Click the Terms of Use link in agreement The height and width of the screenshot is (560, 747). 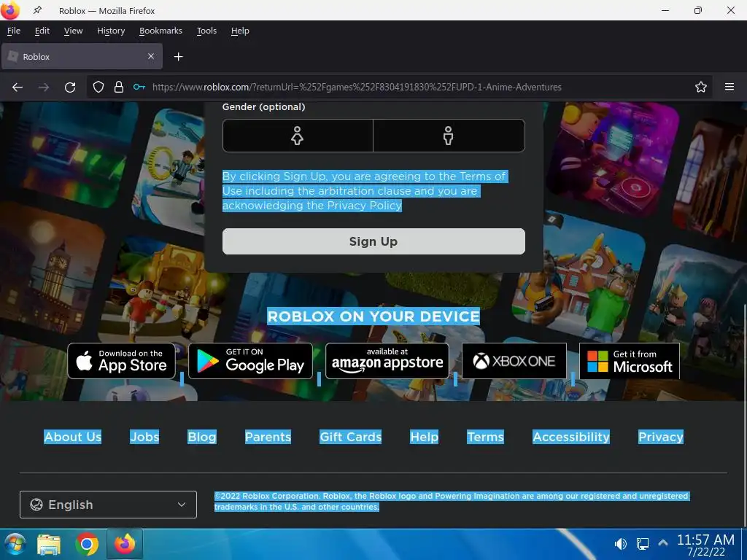pos(364,183)
